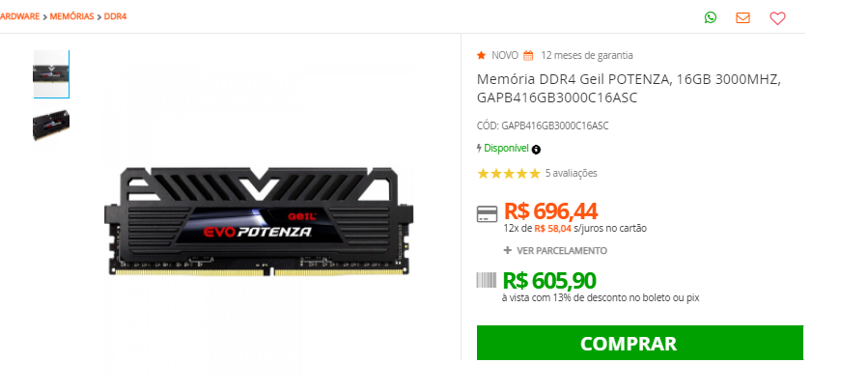This screenshot has width=868, height=391.
Task: Select first product thumbnail front view
Action: 51,74
